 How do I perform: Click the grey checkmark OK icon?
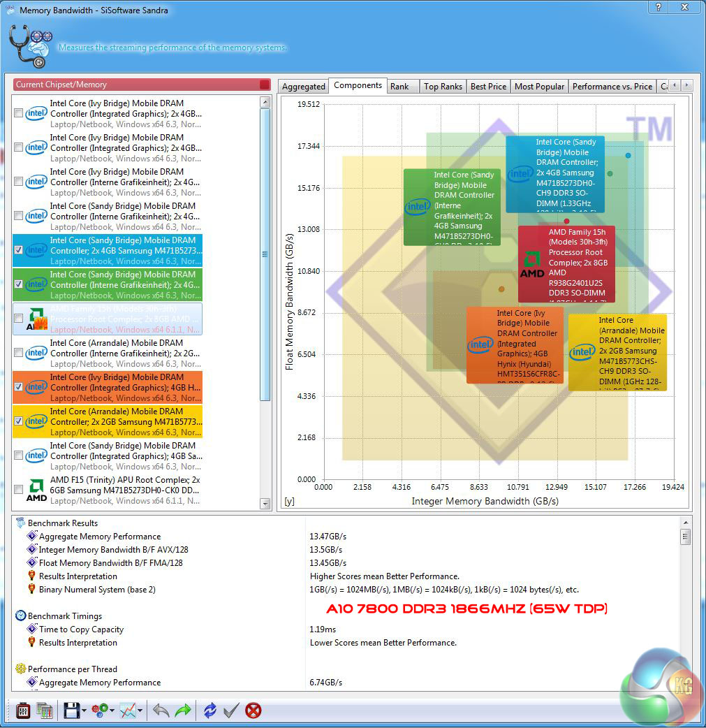click(231, 711)
